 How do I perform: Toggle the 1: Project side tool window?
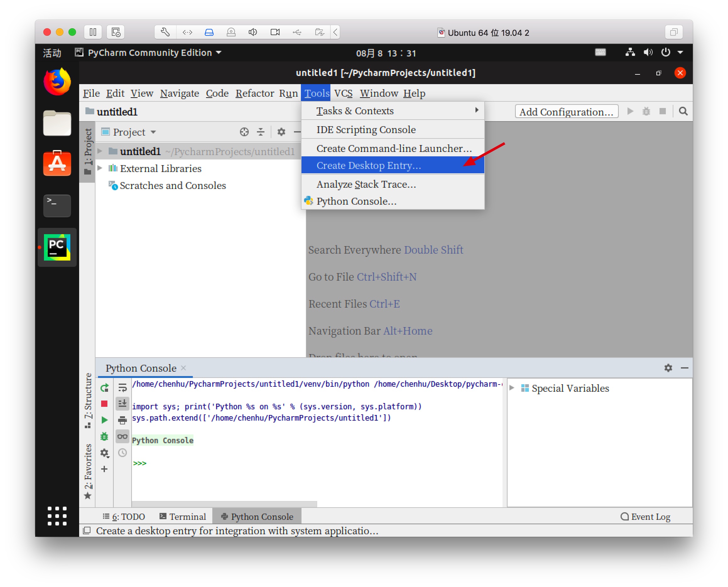pos(88,152)
